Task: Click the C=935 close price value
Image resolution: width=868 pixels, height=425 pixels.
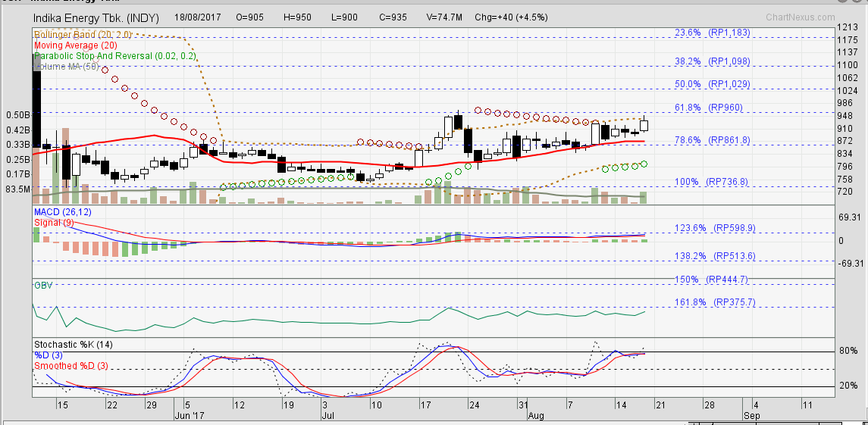Action: (x=393, y=17)
